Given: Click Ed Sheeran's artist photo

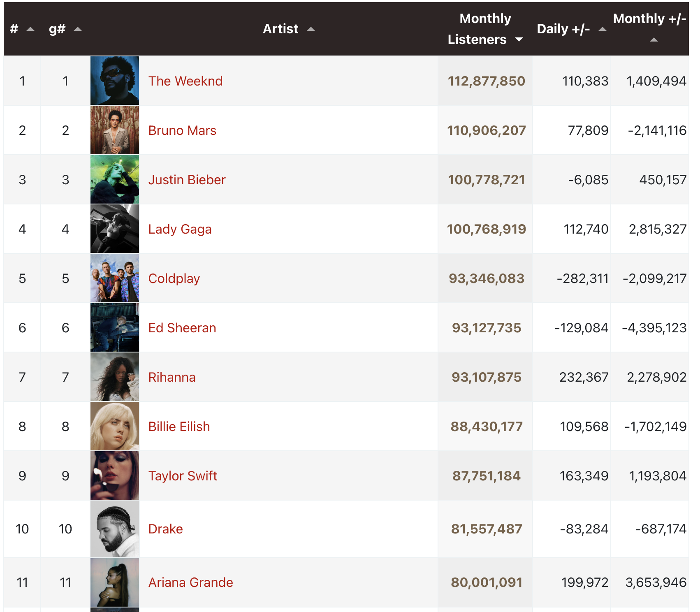Looking at the screenshot, I should click(x=115, y=327).
